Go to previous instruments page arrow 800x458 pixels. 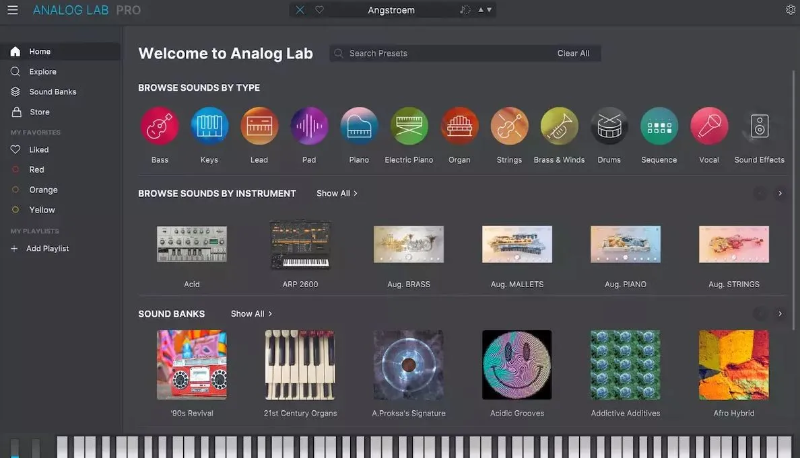coord(760,193)
